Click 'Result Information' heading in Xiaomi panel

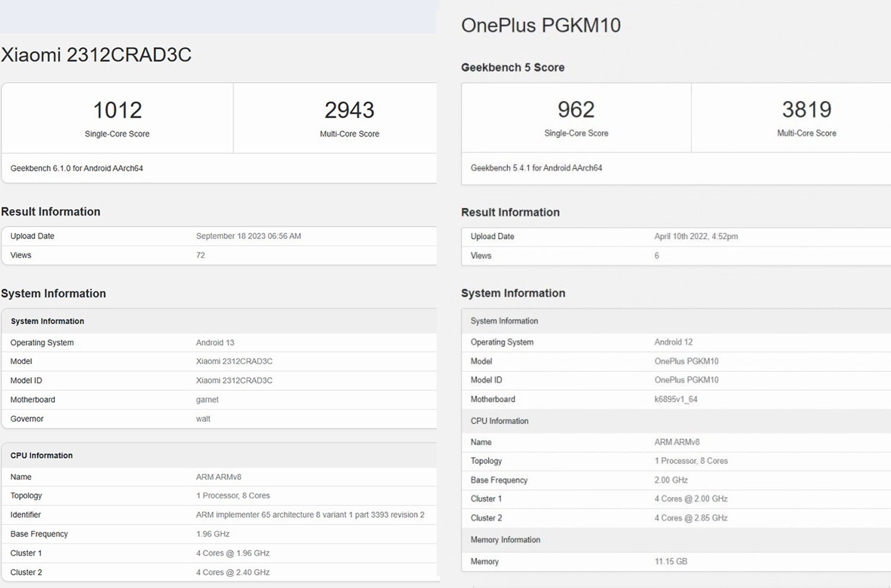coord(50,211)
